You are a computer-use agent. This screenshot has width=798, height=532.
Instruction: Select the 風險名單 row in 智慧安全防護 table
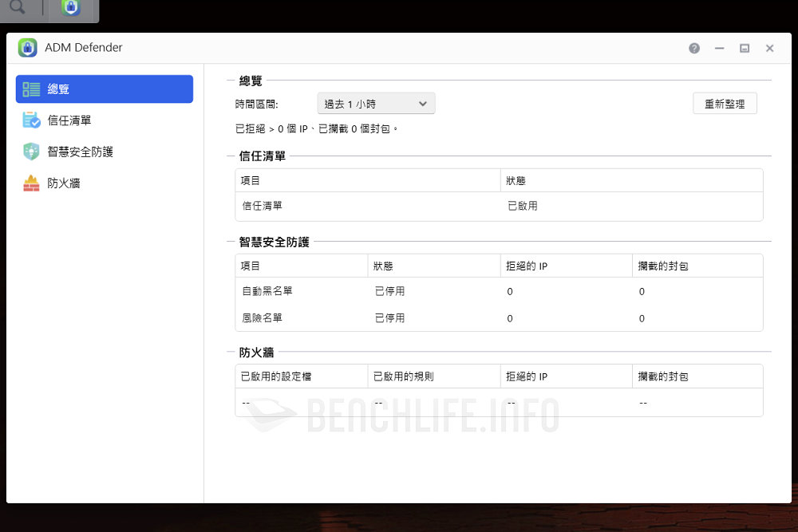[499, 317]
